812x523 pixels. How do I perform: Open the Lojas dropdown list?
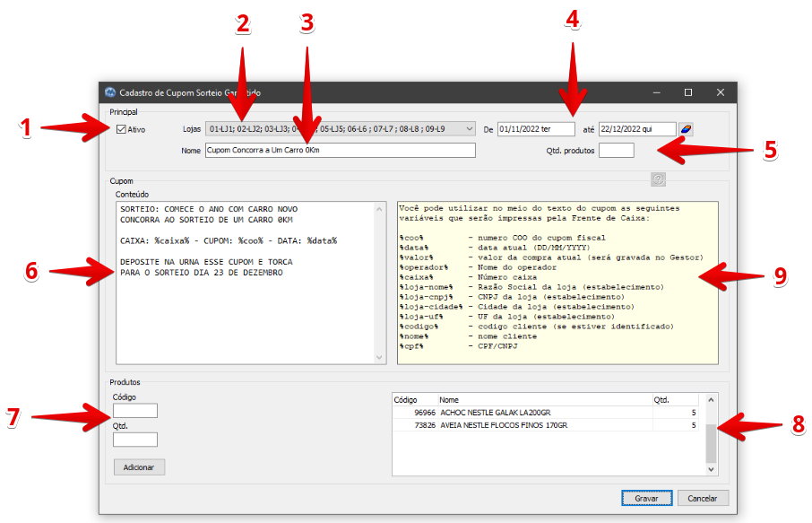pos(341,129)
